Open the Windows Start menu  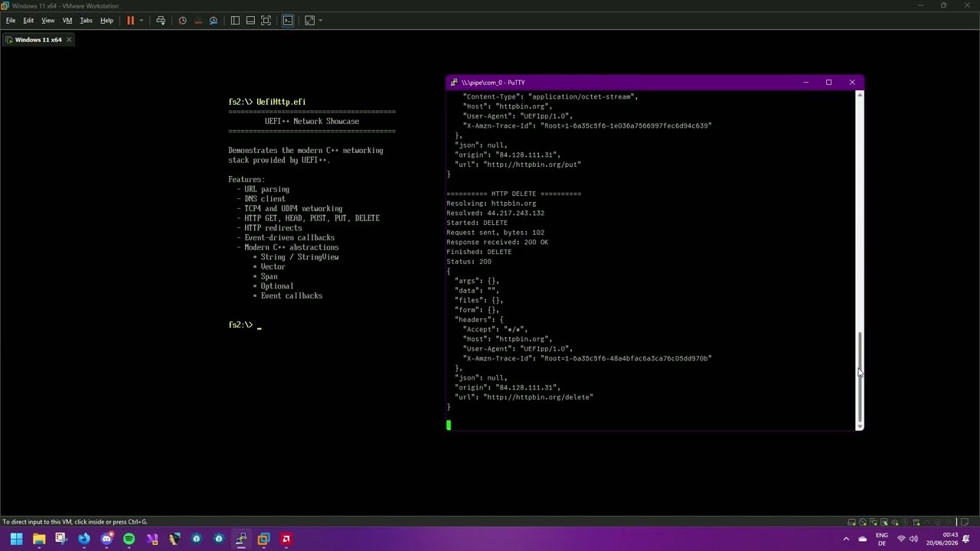click(16, 539)
